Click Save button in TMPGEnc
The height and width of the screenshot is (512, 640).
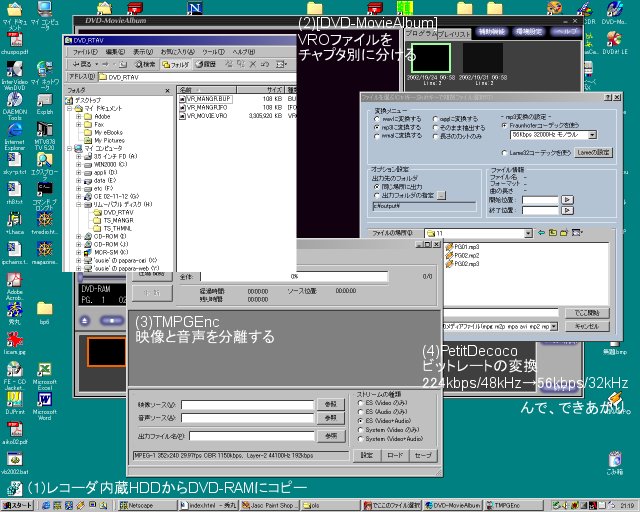click(423, 455)
